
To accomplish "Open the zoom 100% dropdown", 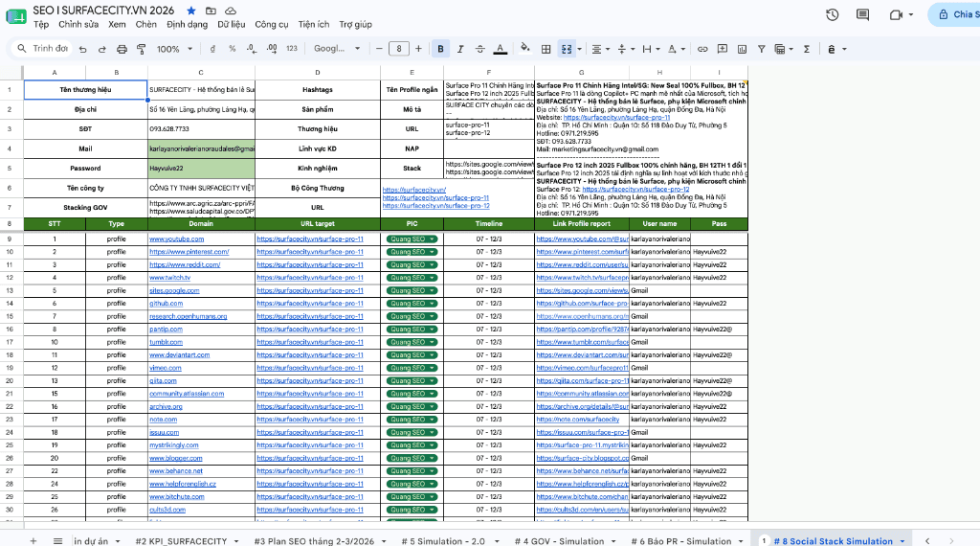I will tap(174, 49).
